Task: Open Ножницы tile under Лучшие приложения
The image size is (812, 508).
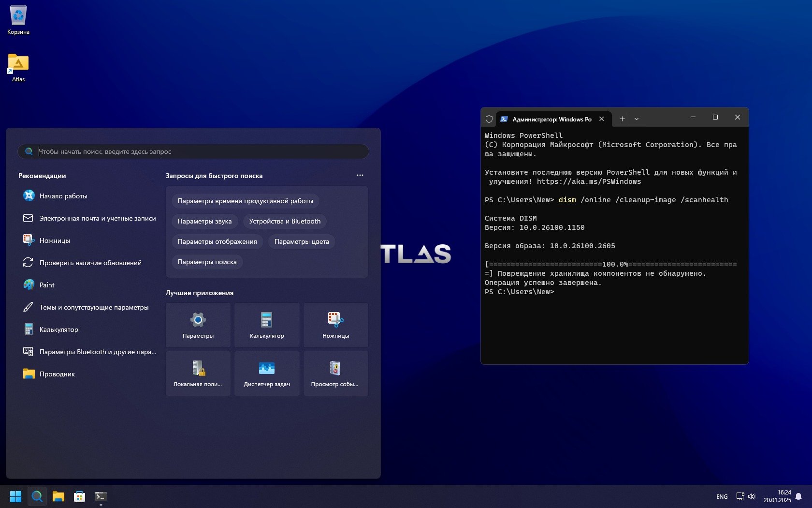Action: click(335, 325)
